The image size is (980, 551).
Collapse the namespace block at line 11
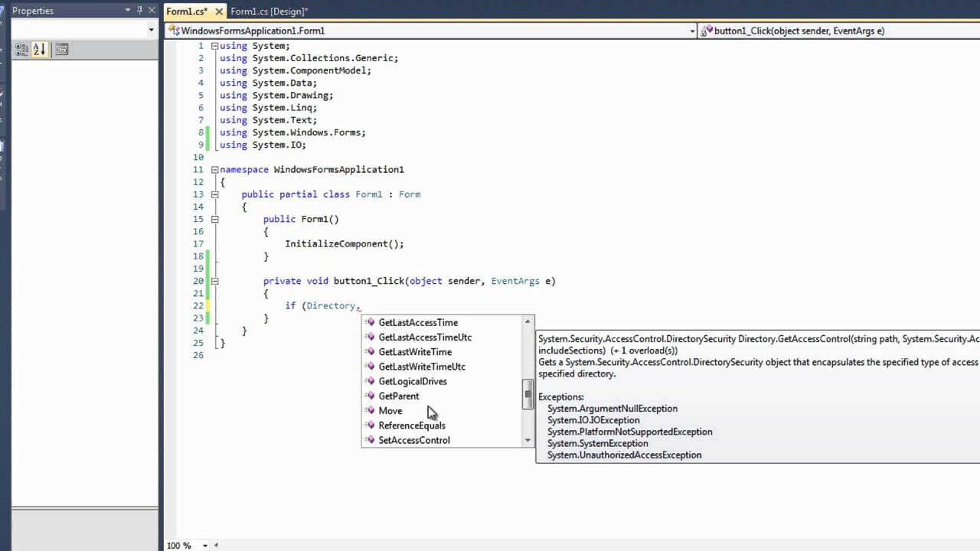coord(214,169)
